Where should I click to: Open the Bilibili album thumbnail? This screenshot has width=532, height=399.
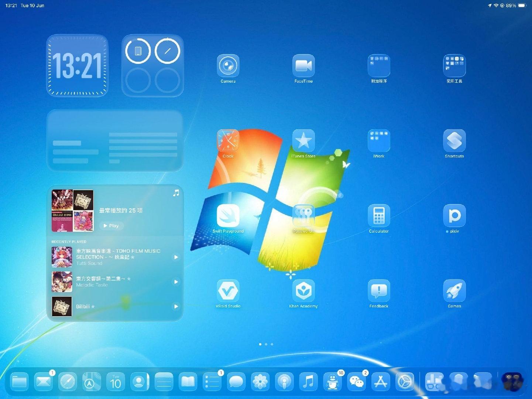click(62, 307)
